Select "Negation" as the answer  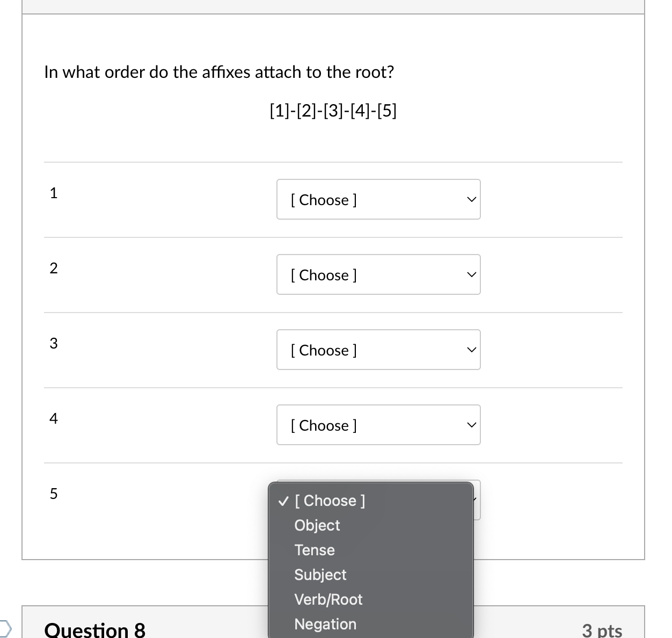click(x=325, y=624)
